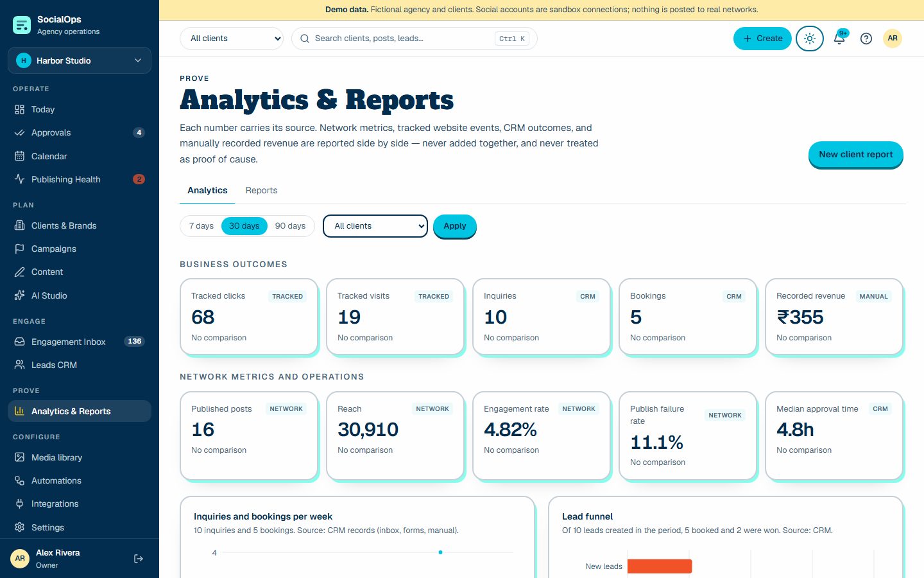Click the Content pencil icon

[20, 272]
